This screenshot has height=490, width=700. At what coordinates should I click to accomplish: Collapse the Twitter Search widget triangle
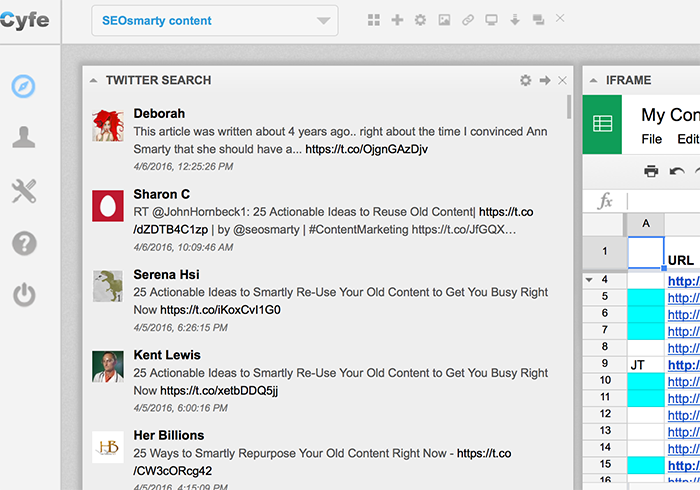coord(93,80)
